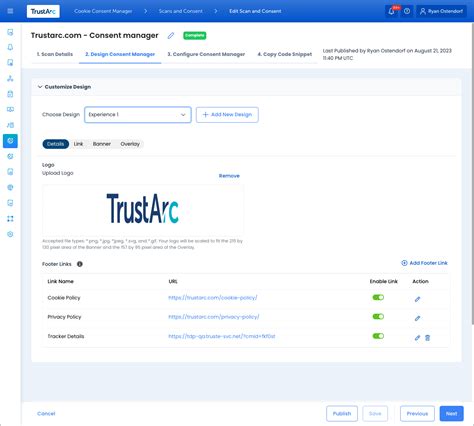474x426 pixels.
Task: Open notifications bell icon
Action: (x=392, y=11)
